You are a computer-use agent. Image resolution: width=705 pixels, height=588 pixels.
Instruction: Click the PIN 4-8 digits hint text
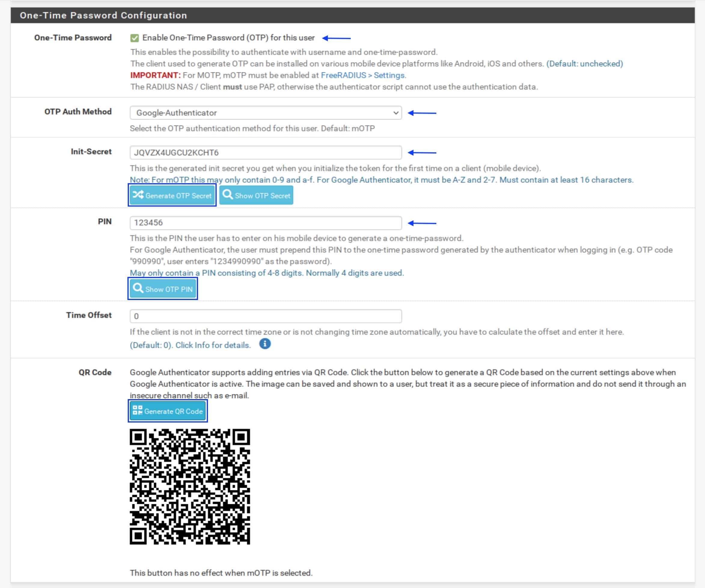pyautogui.click(x=267, y=273)
